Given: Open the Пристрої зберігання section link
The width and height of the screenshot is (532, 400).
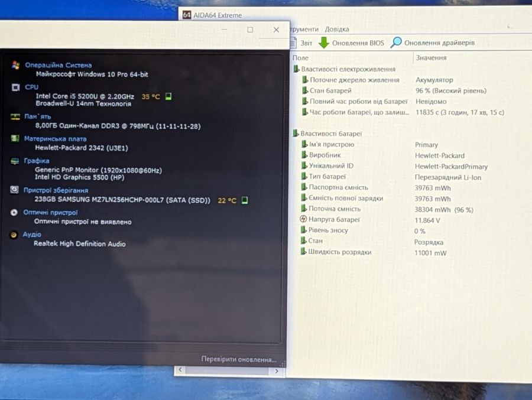Looking at the screenshot, I should [56, 190].
